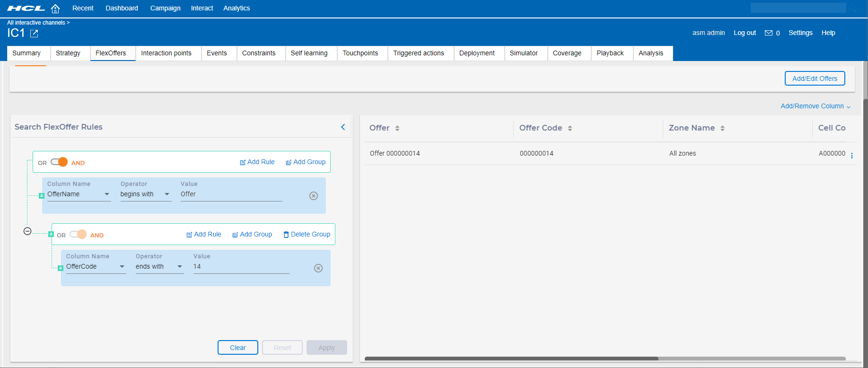Click the mail messages envelope icon
Viewport: 868px width, 368px height.
coord(769,33)
